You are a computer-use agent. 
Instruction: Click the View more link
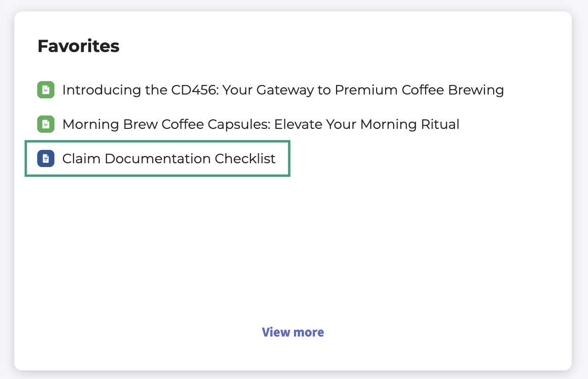293,332
